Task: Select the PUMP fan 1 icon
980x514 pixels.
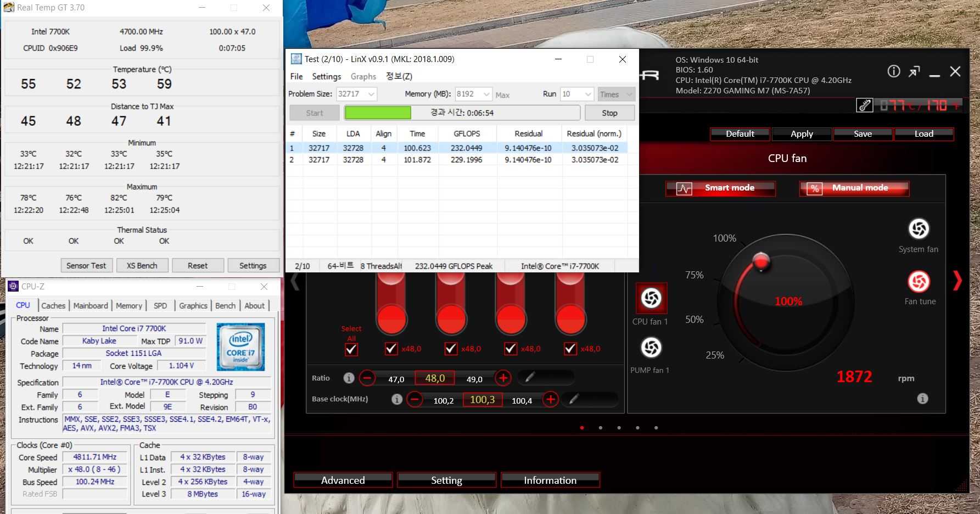Action: click(x=651, y=348)
